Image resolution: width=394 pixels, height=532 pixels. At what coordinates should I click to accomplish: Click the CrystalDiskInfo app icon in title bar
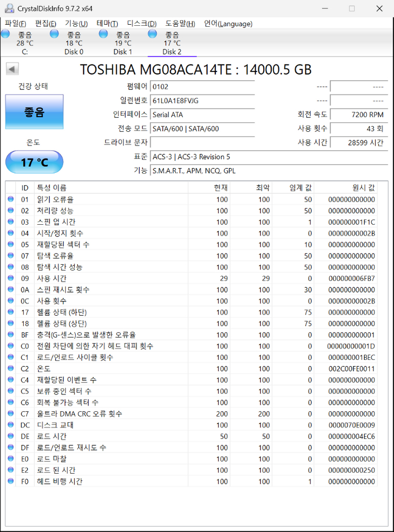pyautogui.click(x=8, y=8)
